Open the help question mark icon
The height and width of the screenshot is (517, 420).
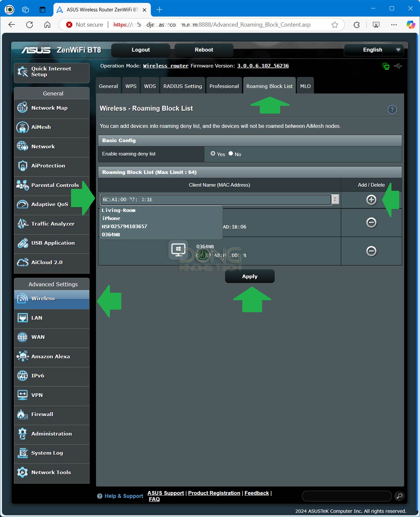click(392, 110)
